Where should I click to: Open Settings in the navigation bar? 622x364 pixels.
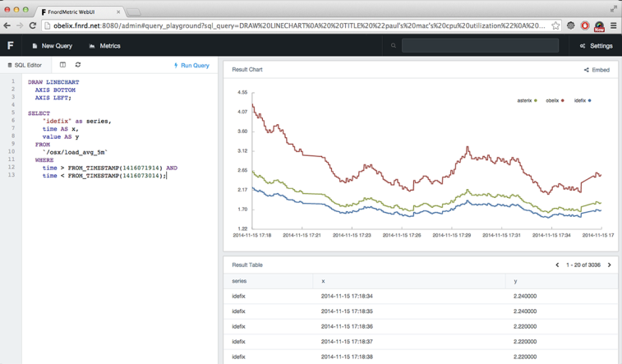tap(597, 46)
